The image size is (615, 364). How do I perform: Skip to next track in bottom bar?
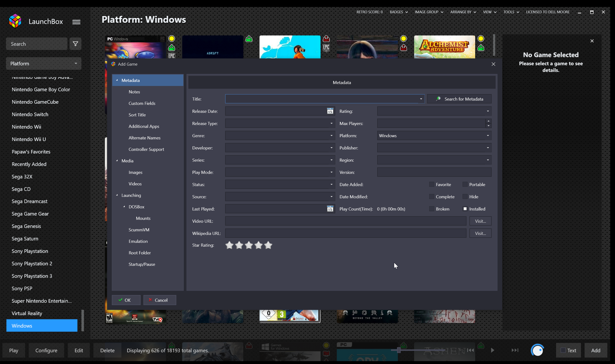point(515,350)
